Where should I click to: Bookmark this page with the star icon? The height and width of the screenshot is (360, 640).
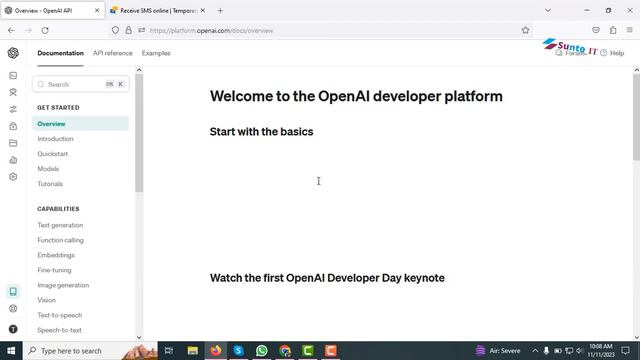[525, 30]
